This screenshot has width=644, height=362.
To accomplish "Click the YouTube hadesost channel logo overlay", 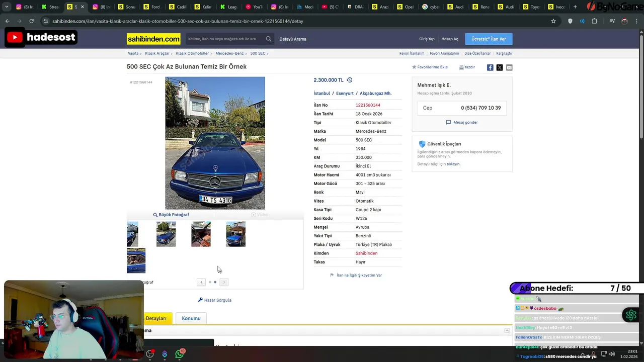I will [41, 37].
